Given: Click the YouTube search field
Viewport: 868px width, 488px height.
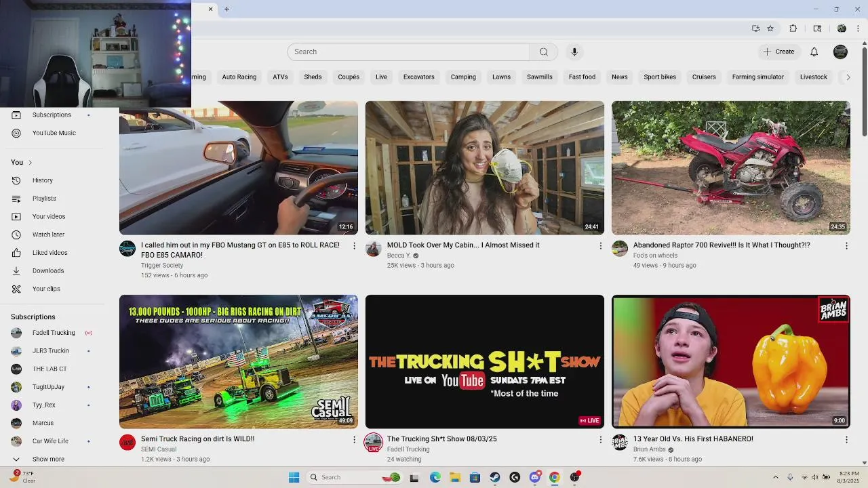Looking at the screenshot, I should [x=408, y=52].
